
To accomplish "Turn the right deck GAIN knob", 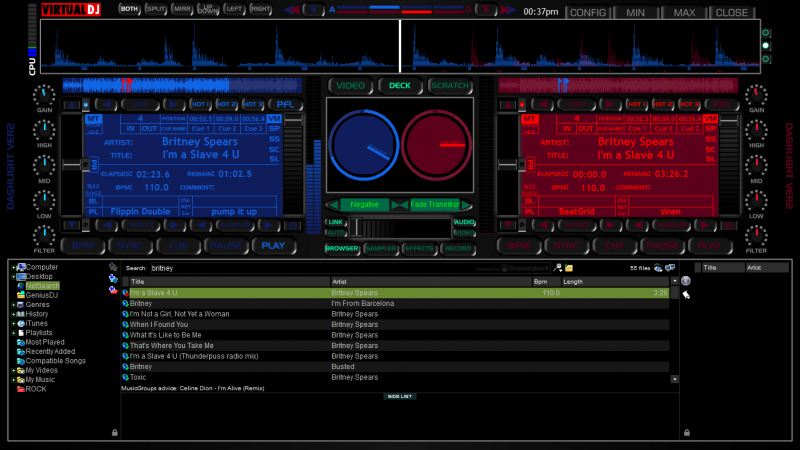I will [x=756, y=95].
